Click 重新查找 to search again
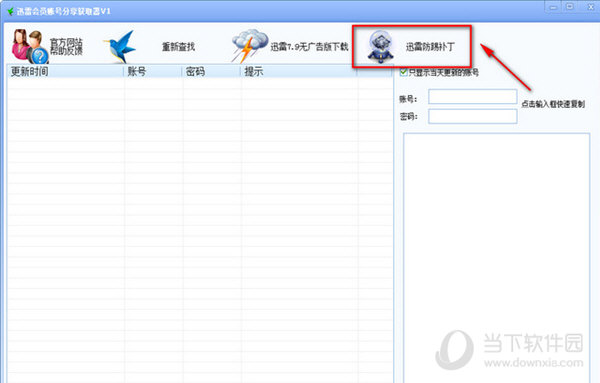The width and height of the screenshot is (600, 383). click(x=178, y=47)
